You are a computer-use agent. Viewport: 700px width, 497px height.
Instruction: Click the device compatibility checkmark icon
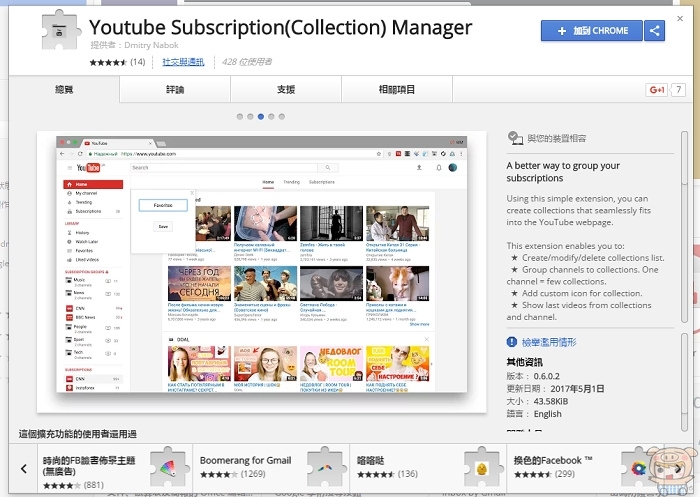[x=514, y=138]
